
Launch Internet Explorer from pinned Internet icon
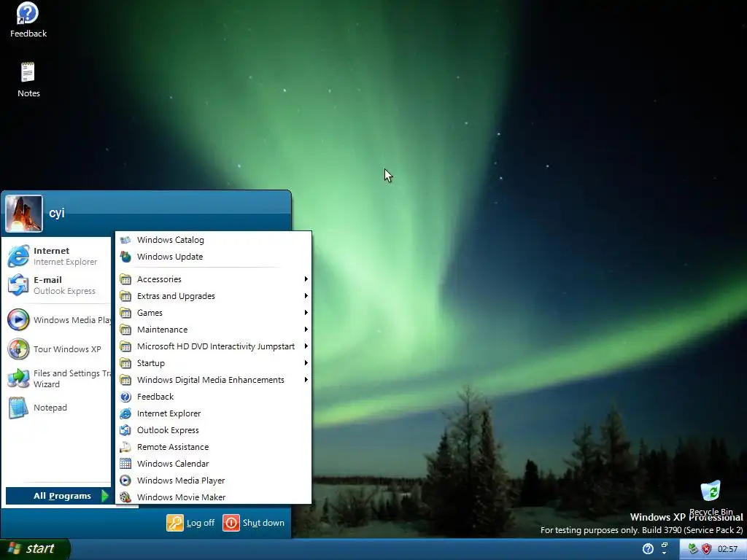pos(18,256)
